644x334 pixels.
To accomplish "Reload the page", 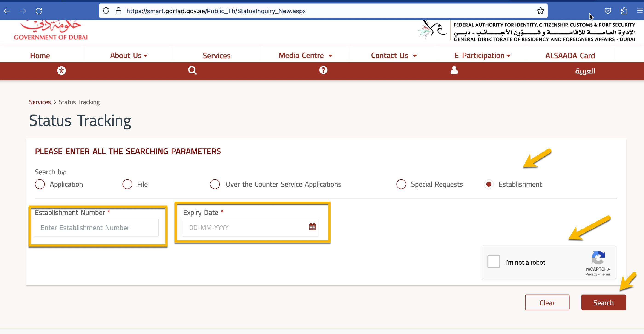I will 39,11.
